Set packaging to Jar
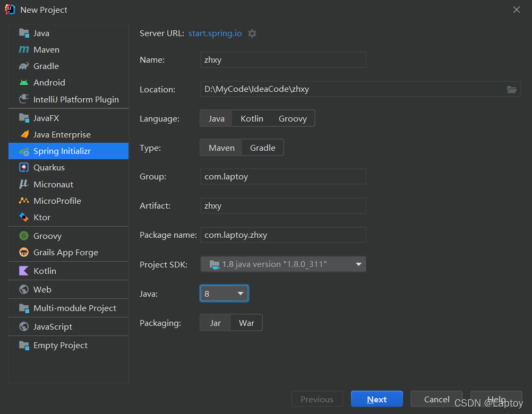 click(x=216, y=323)
